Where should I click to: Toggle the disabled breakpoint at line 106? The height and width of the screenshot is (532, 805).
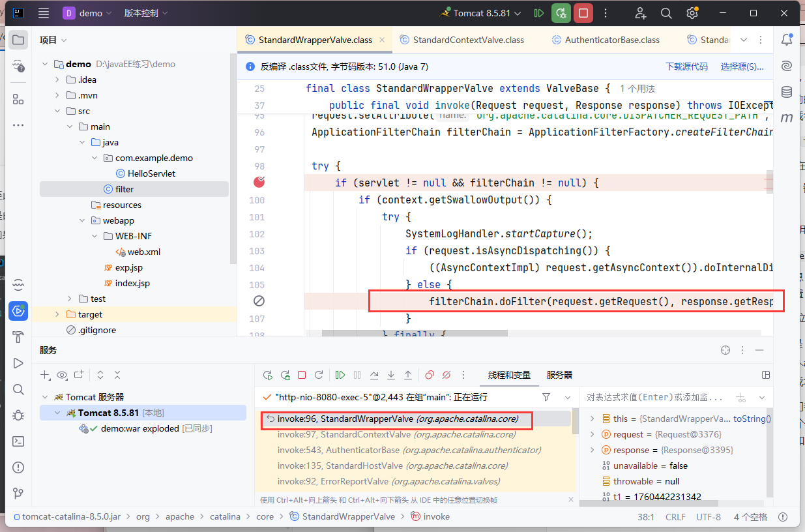coord(259,301)
